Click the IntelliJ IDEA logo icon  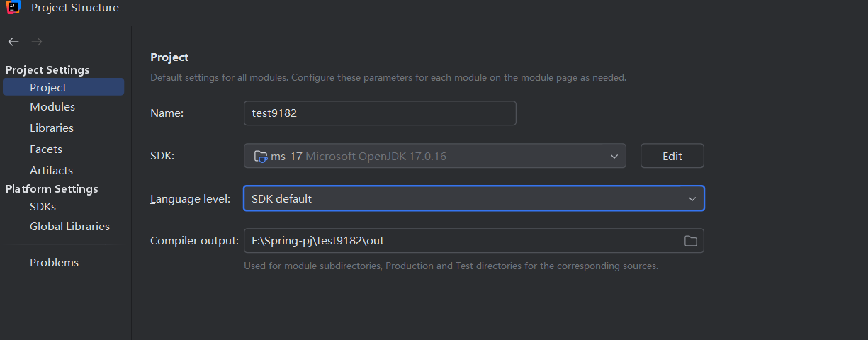(x=13, y=8)
